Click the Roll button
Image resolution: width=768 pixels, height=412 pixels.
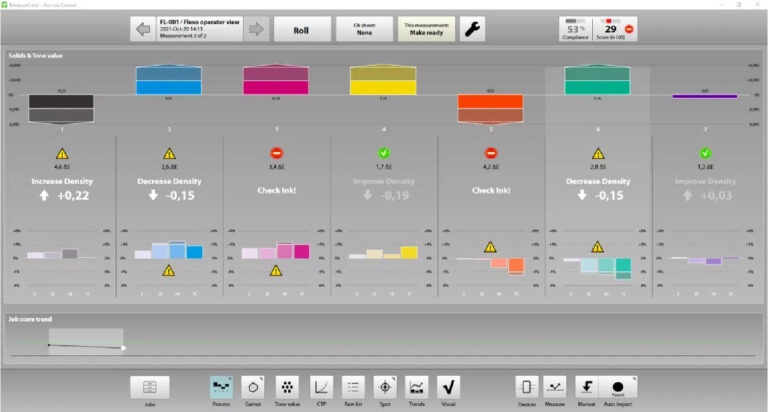300,30
